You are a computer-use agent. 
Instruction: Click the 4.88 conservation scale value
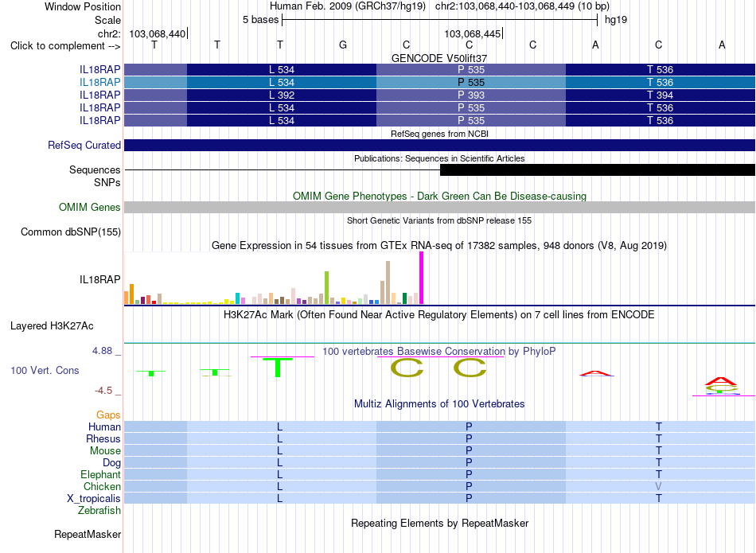[x=102, y=351]
